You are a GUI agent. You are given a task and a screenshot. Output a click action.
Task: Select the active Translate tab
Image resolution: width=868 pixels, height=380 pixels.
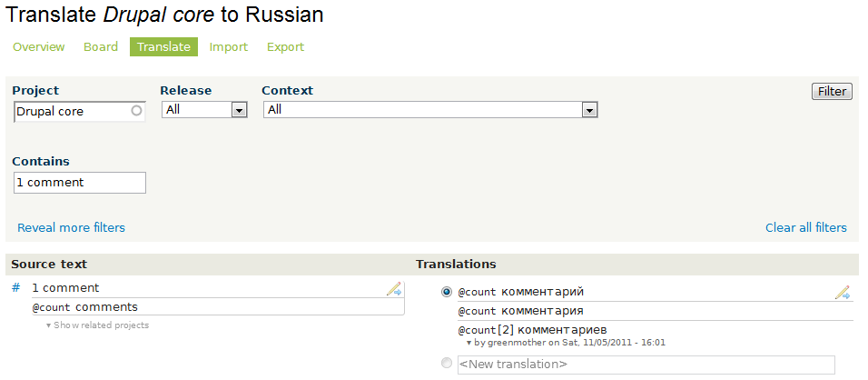[x=163, y=47]
